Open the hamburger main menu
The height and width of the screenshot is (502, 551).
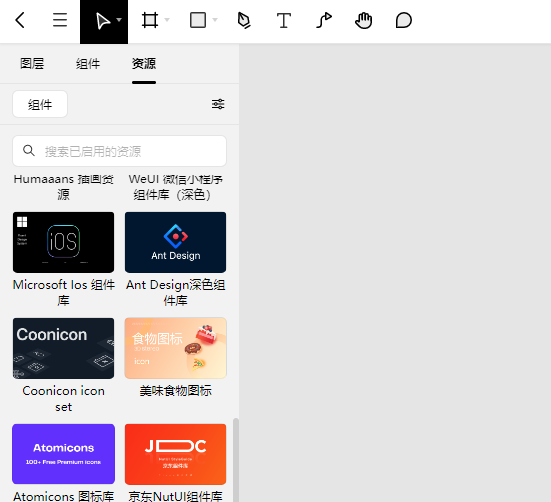click(x=60, y=20)
